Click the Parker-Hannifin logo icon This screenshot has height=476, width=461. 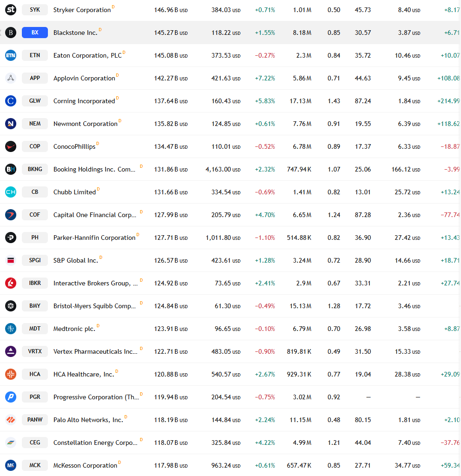tap(11, 238)
